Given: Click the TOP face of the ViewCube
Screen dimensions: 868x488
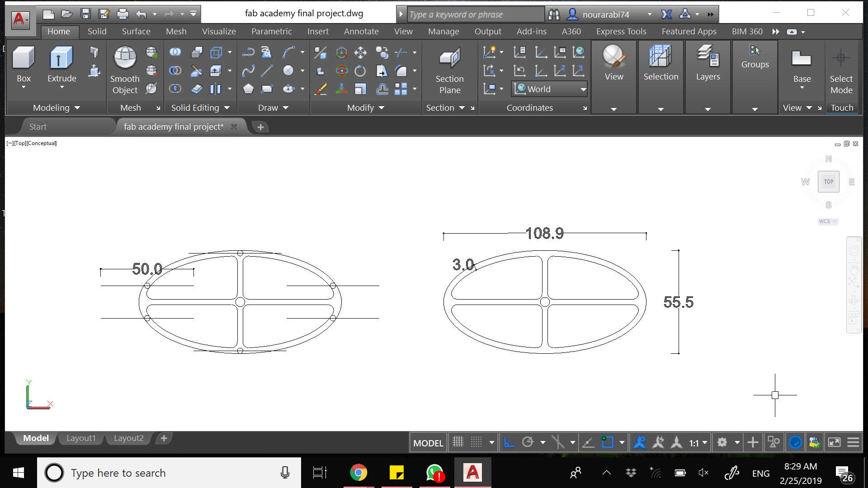Looking at the screenshot, I should (828, 182).
